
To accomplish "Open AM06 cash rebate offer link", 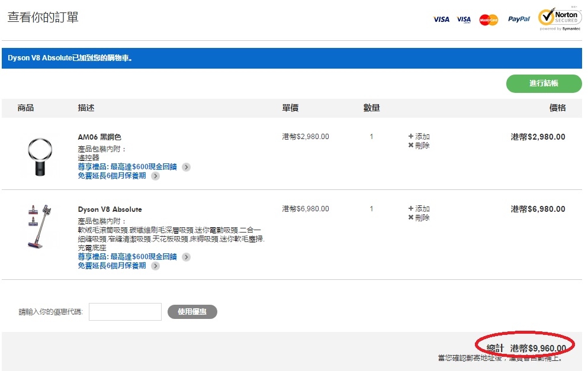I will [127, 167].
